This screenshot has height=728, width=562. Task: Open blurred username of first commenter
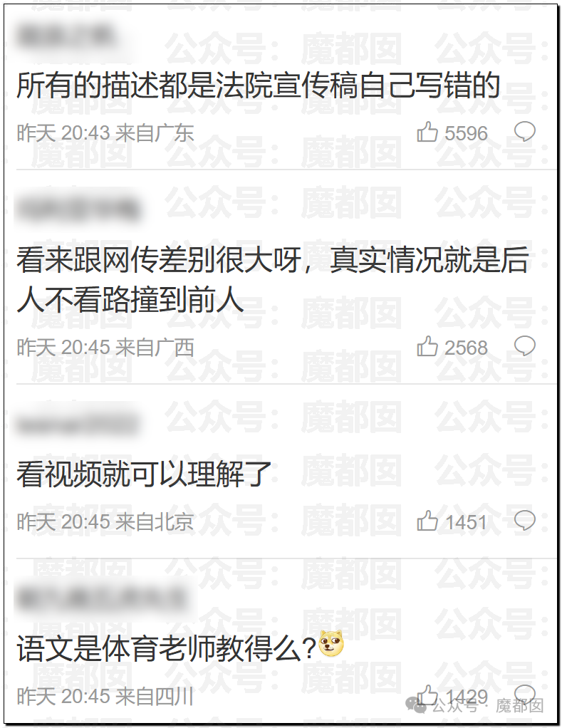[x=66, y=37]
